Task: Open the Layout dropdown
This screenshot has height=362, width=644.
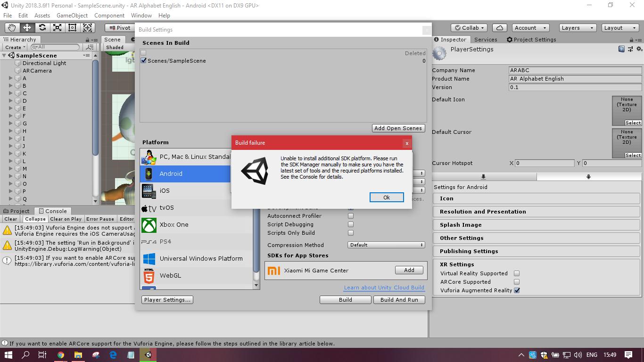Action: point(620,28)
